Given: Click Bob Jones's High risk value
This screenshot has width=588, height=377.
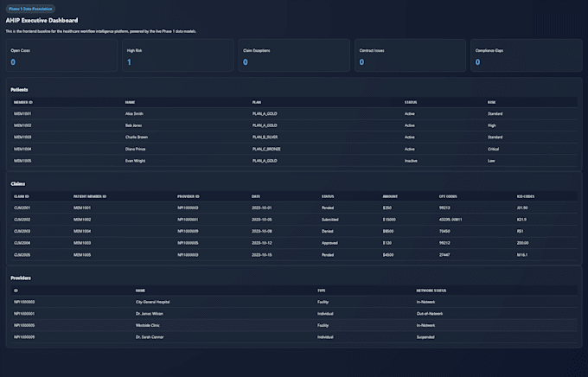Looking at the screenshot, I should click(x=492, y=125).
